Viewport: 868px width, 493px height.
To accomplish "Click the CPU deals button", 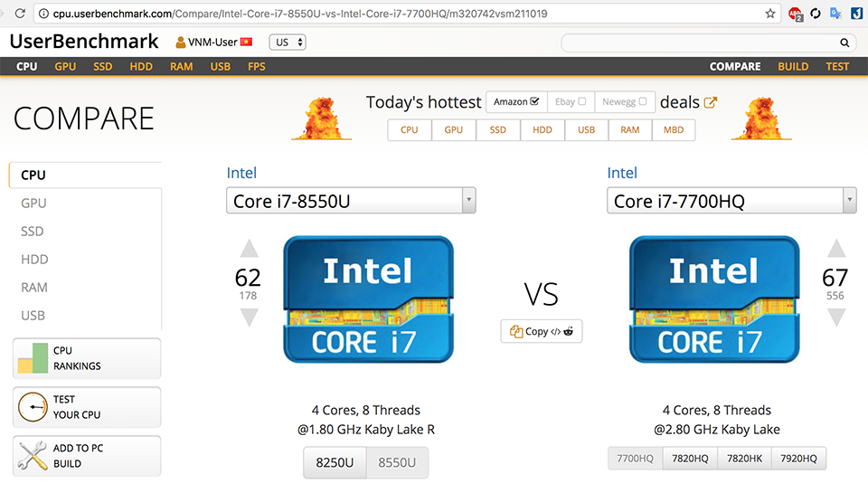I will (410, 130).
